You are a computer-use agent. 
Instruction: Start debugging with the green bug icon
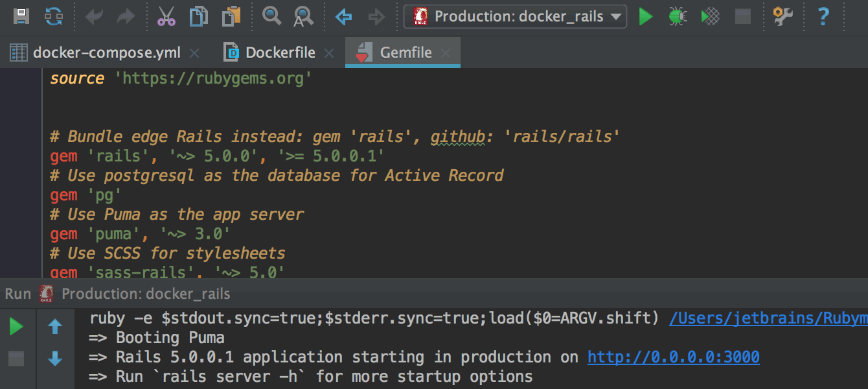coord(678,16)
